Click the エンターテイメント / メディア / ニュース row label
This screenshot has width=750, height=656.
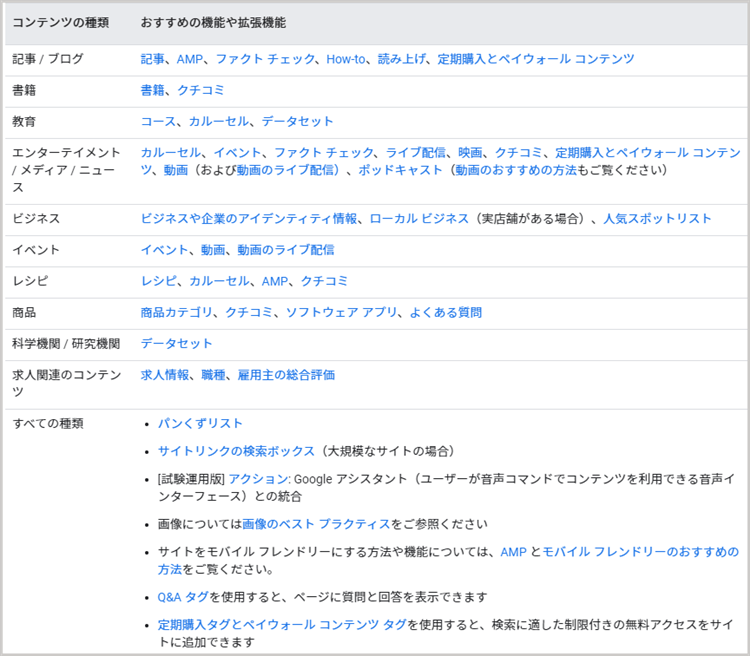[x=66, y=170]
